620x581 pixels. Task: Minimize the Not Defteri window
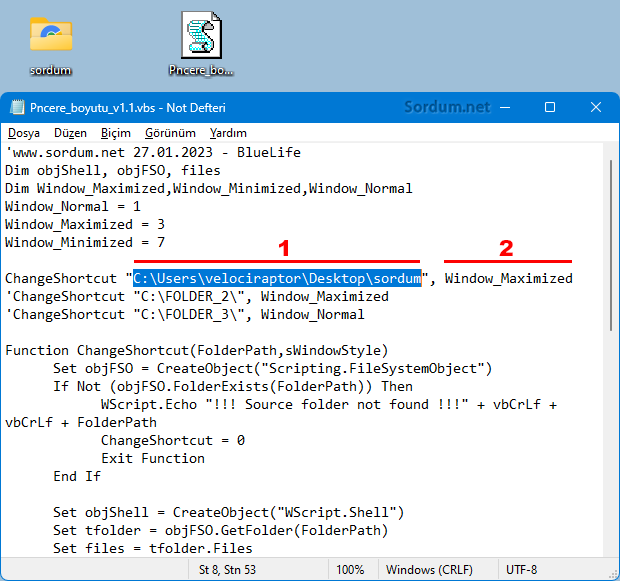click(x=505, y=107)
